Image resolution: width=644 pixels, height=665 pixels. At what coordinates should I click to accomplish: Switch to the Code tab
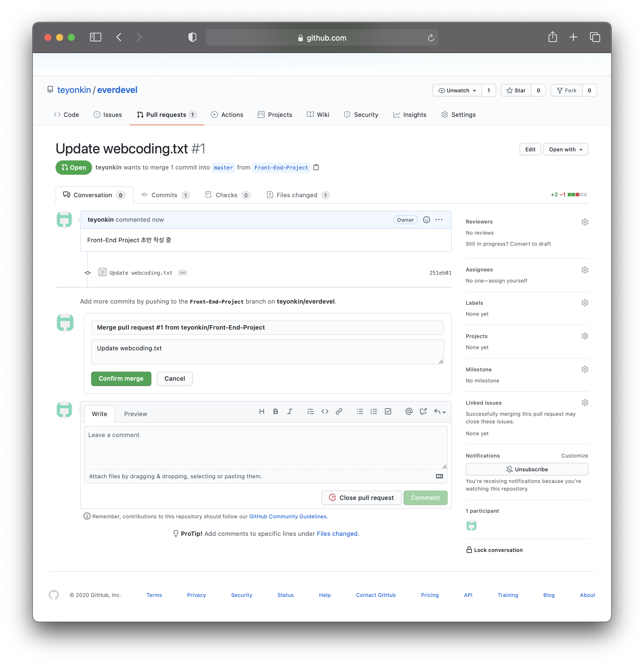[x=67, y=115]
